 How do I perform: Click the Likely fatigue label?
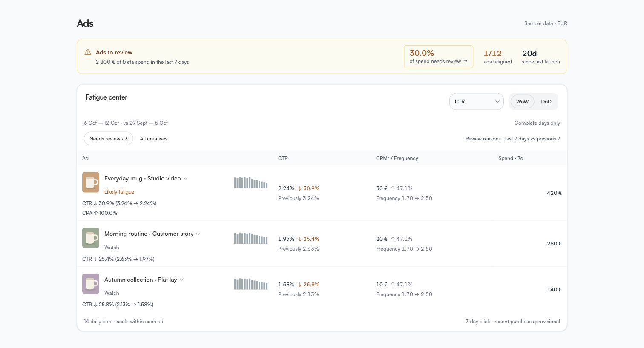[x=119, y=192]
